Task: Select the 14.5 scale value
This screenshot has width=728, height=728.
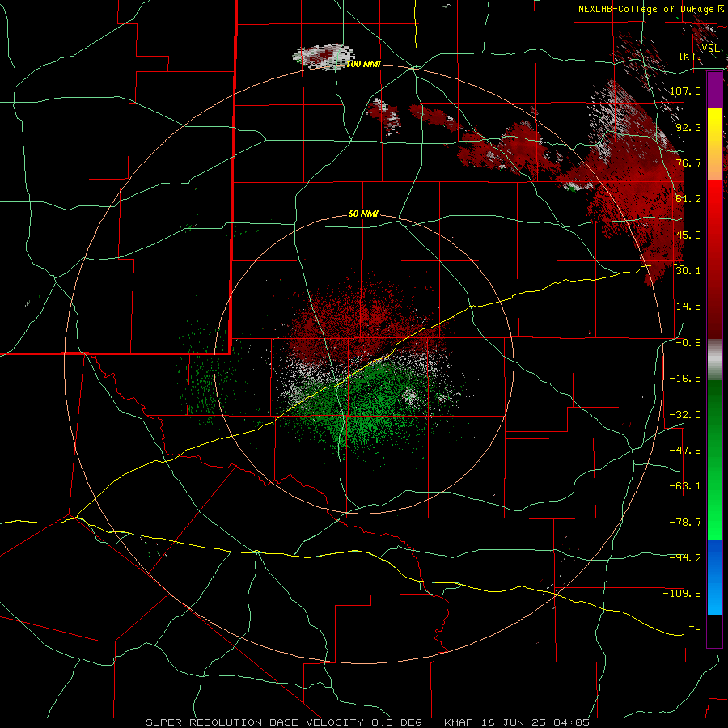Action: click(688, 307)
